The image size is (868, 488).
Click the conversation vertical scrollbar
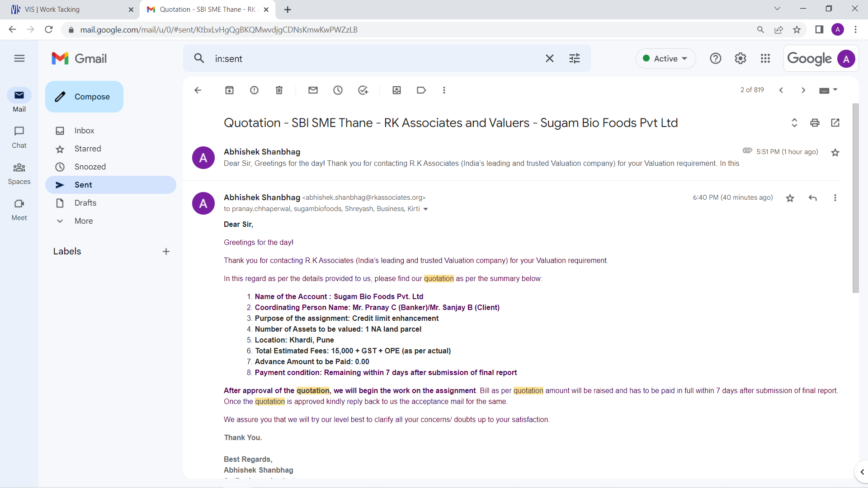(855, 198)
